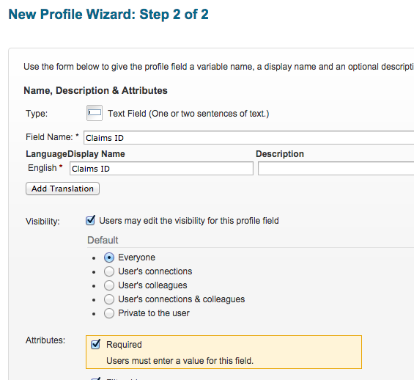
Task: Click the Name, Description & Attributes heading
Action: (95, 91)
